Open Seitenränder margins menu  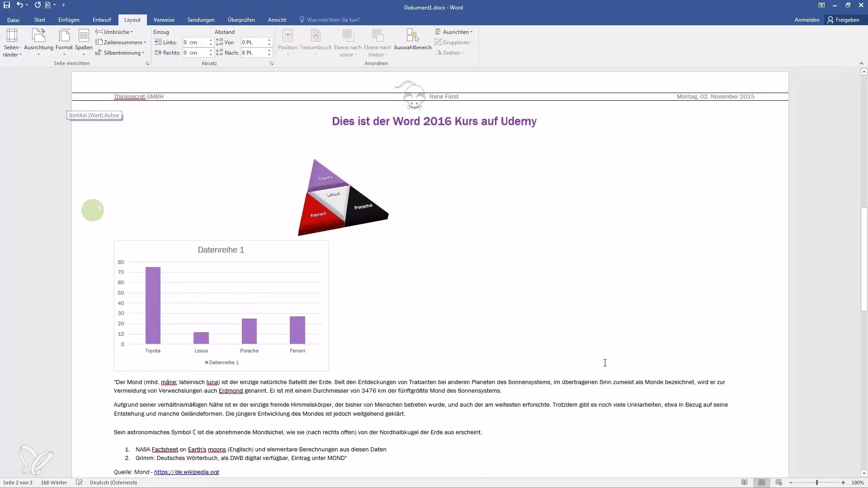click(12, 43)
